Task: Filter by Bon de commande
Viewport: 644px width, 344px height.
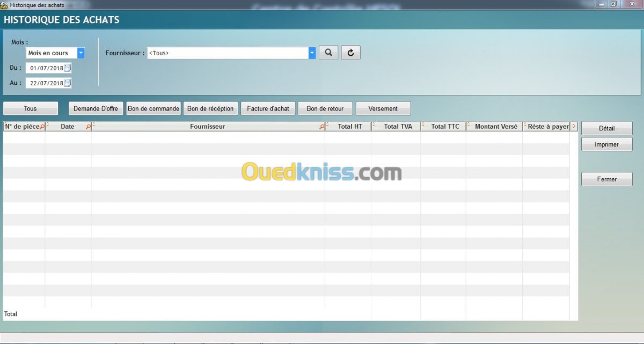Action: [x=153, y=108]
